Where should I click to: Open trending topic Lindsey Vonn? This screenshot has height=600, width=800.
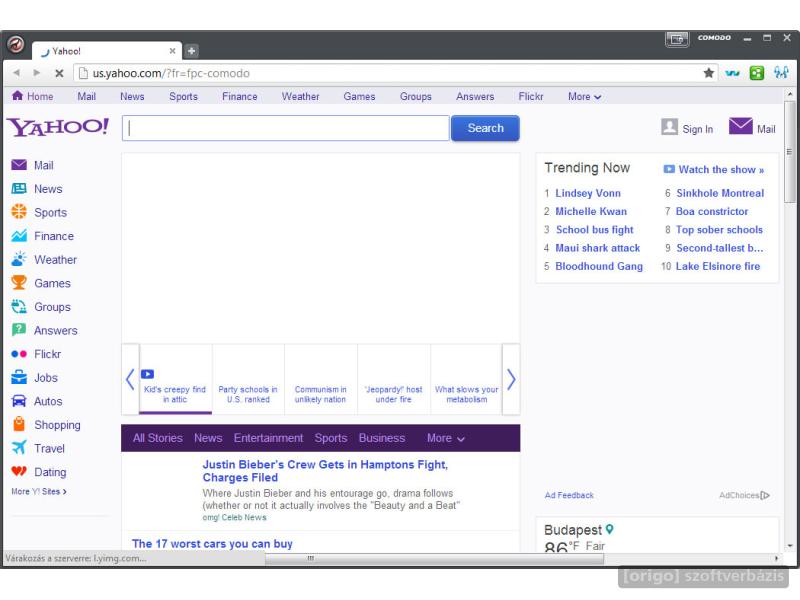pos(588,193)
